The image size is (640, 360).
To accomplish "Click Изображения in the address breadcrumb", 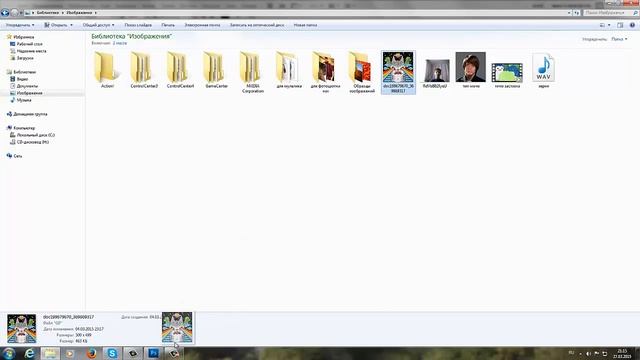I will pos(79,13).
